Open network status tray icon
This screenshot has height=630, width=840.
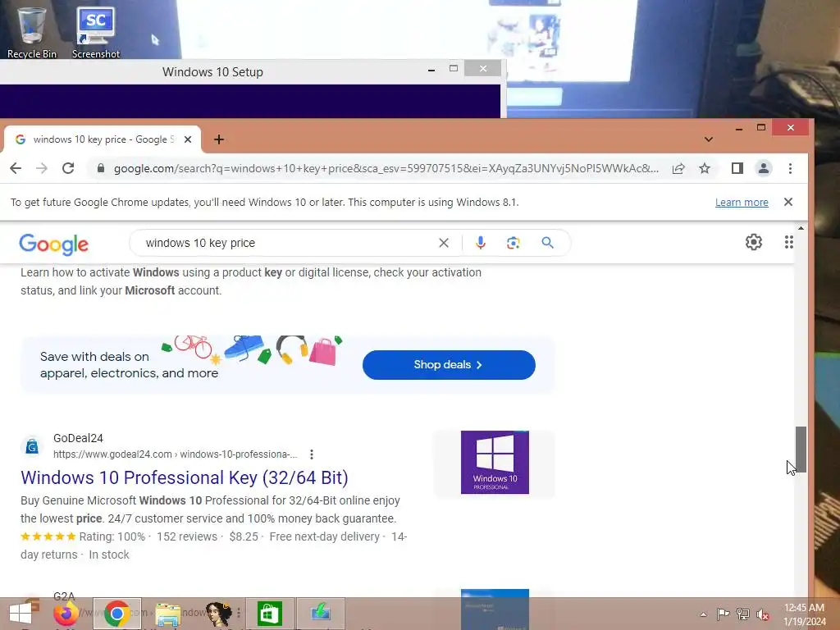pyautogui.click(x=743, y=614)
